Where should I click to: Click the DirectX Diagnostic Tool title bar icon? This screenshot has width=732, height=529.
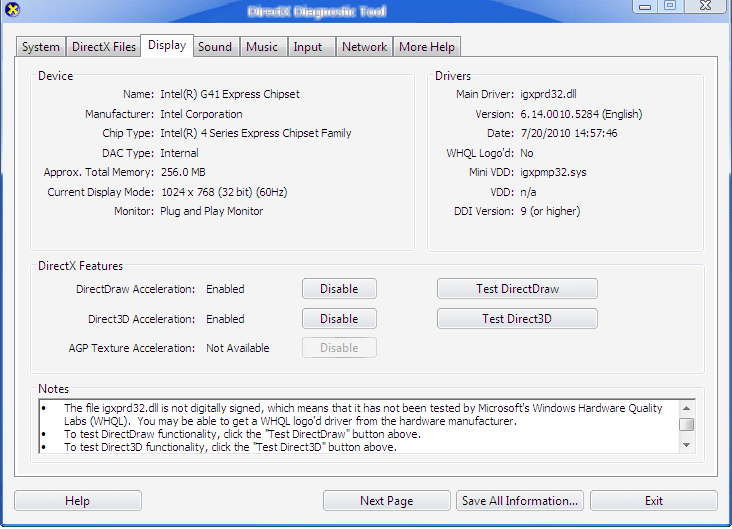(x=13, y=9)
